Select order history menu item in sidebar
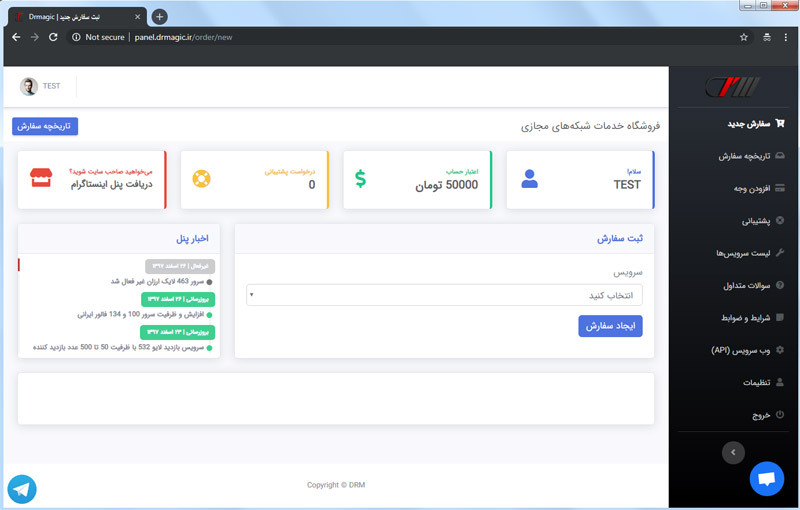The width and height of the screenshot is (800, 510). click(x=744, y=156)
